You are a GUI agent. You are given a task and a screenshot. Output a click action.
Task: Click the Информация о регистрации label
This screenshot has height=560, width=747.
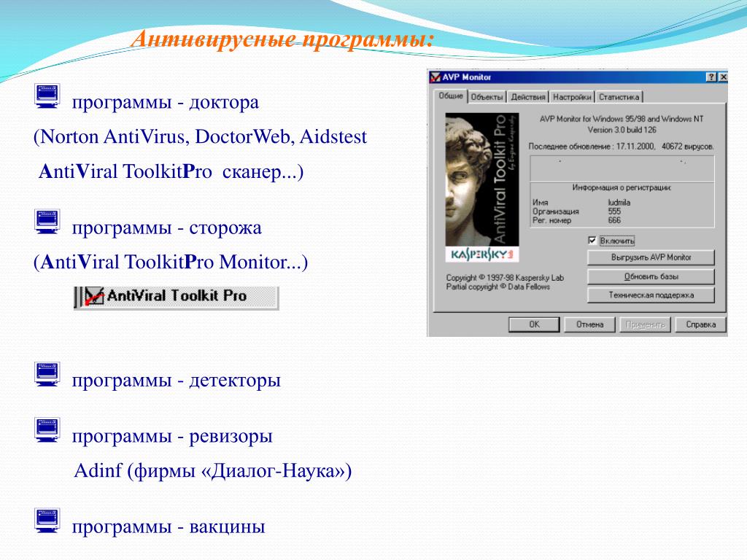point(622,188)
